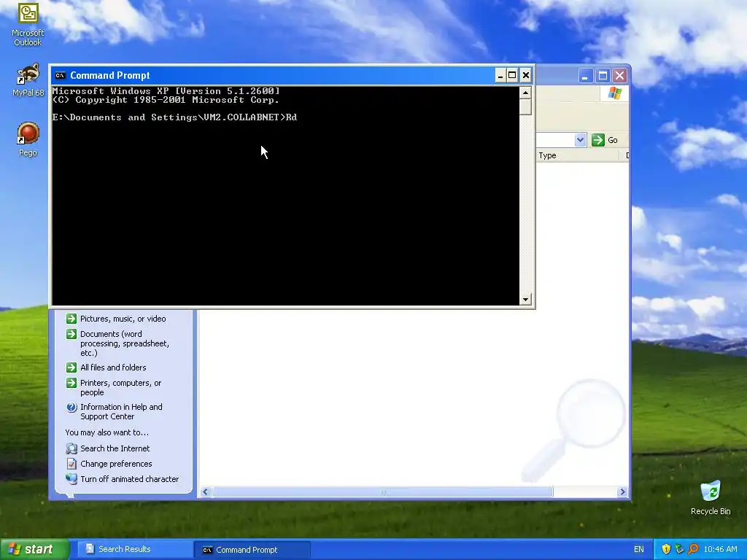This screenshot has width=747, height=560.
Task: Search for Documents (word processing, spreadsheet)
Action: pos(125,343)
